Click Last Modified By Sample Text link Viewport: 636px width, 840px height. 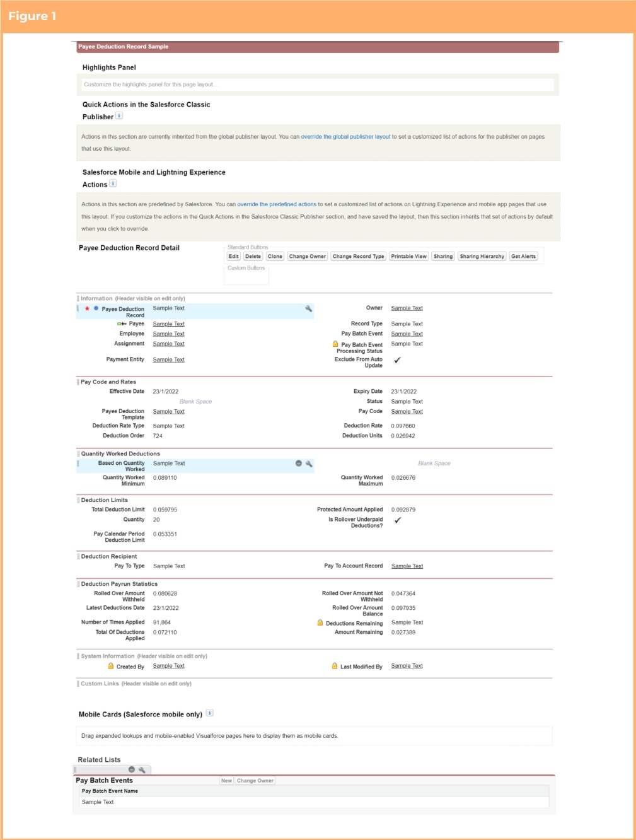407,666
